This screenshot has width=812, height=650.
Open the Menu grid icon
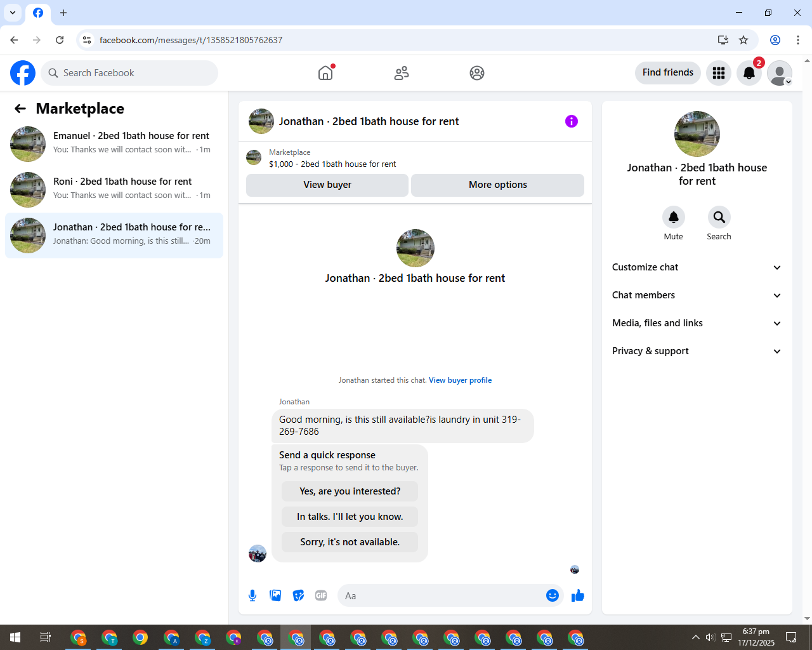[719, 73]
